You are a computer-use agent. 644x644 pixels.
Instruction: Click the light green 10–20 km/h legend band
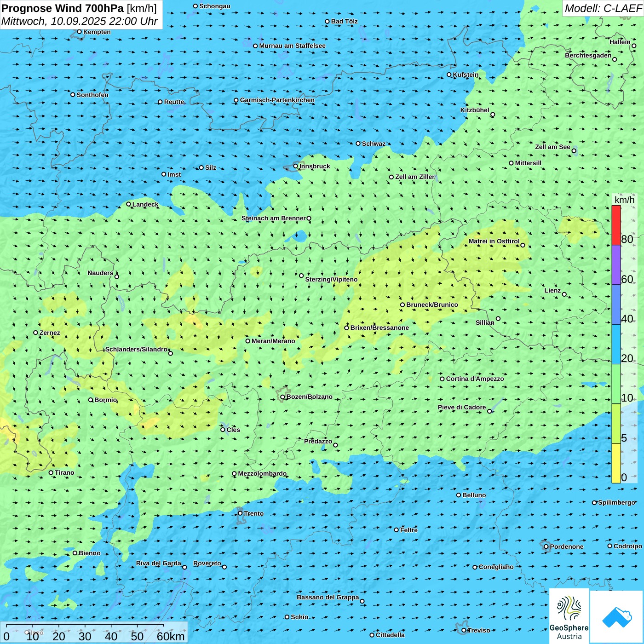tap(616, 384)
